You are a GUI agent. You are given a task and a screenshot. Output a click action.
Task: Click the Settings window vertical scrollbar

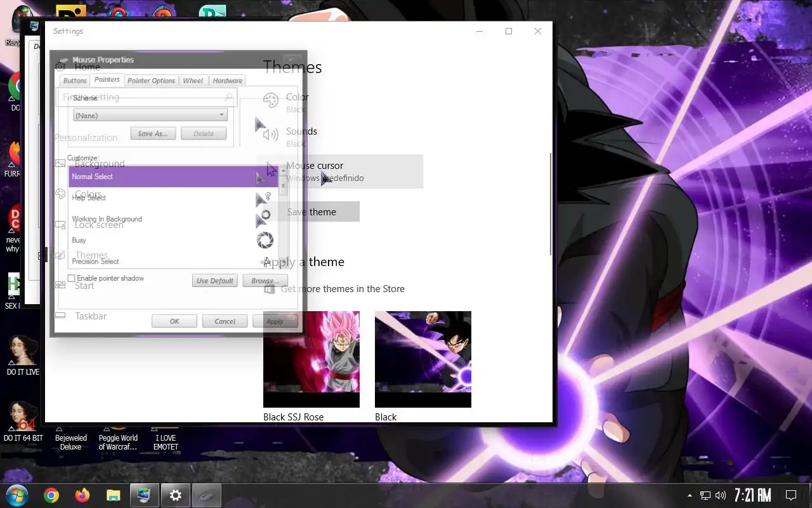551,203
